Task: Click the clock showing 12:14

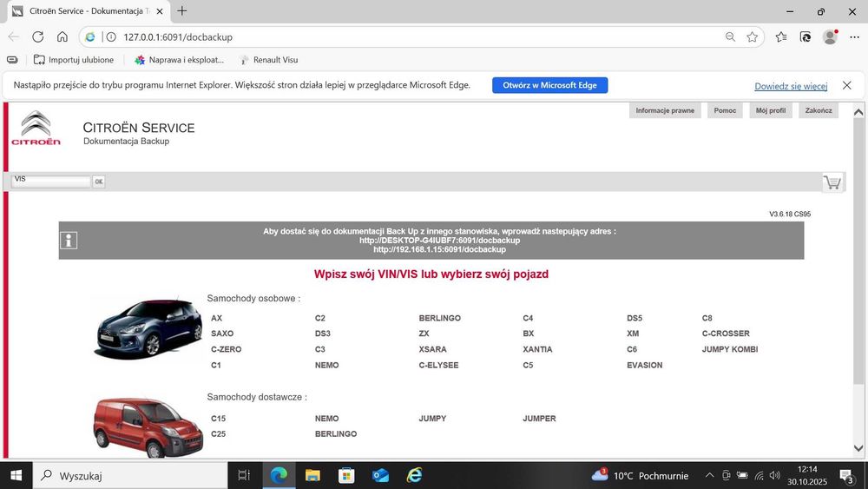Action: click(807, 469)
